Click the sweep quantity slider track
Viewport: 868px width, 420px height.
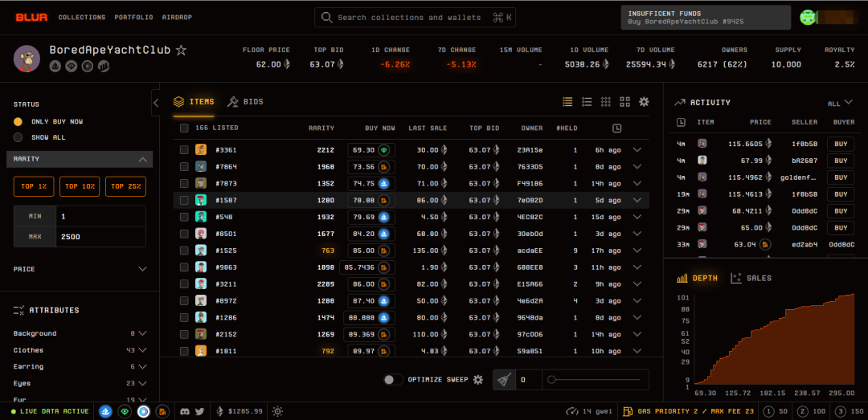(596, 380)
